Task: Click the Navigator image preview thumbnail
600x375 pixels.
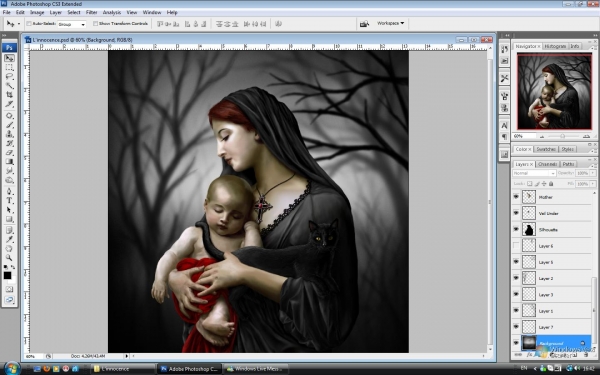Action: click(x=554, y=91)
